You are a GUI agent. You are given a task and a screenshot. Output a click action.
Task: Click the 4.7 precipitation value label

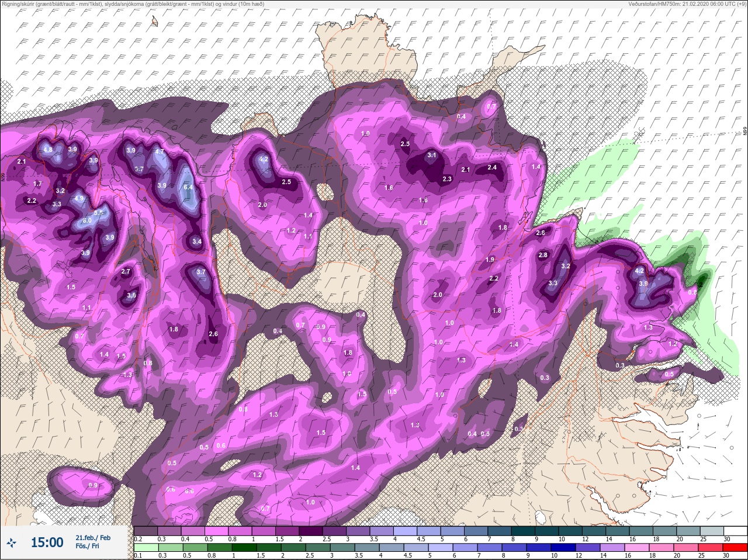tap(160, 152)
